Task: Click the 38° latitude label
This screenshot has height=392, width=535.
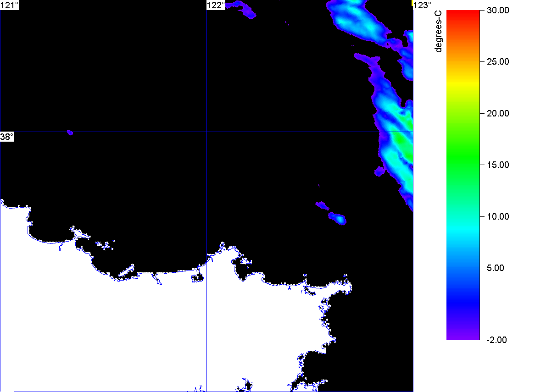Action: tap(7, 137)
